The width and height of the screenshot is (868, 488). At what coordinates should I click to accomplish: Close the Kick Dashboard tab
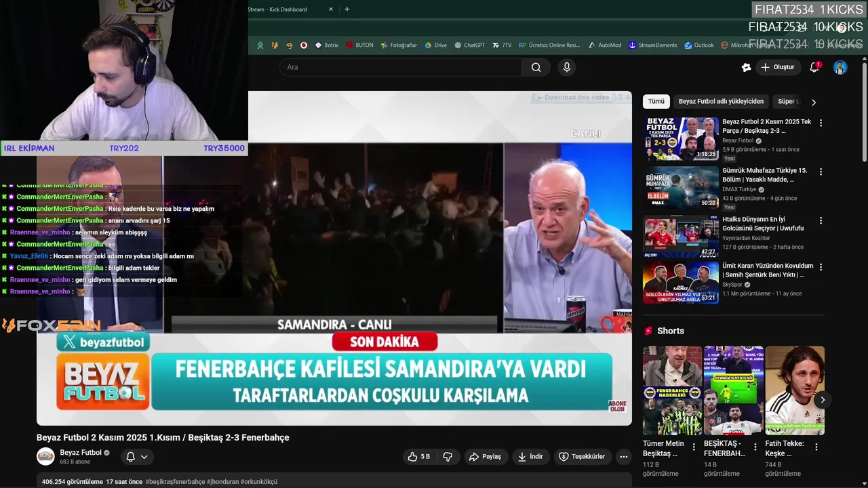(x=331, y=9)
